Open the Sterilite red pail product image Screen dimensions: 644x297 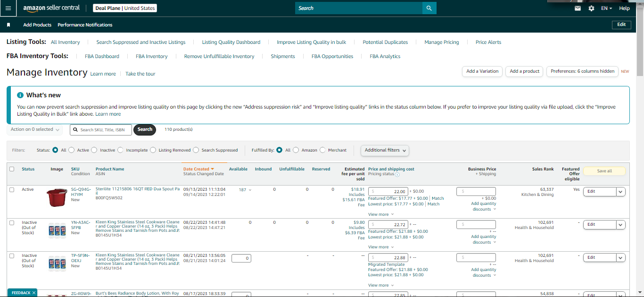tap(57, 197)
